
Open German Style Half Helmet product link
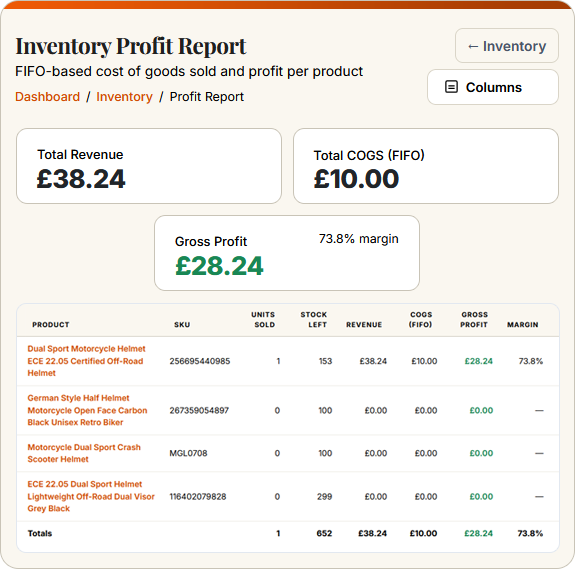click(x=87, y=410)
